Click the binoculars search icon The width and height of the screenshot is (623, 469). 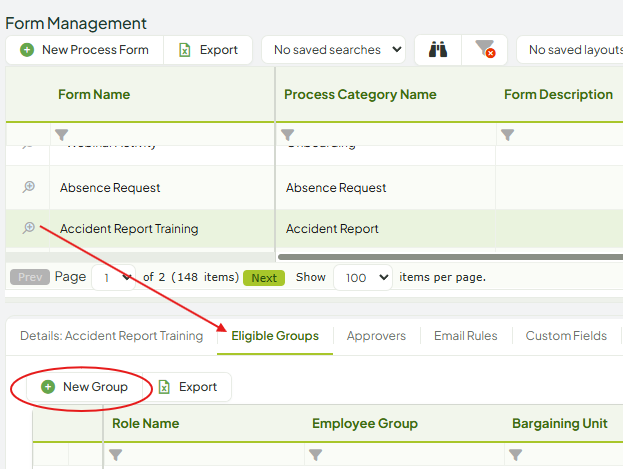438,50
